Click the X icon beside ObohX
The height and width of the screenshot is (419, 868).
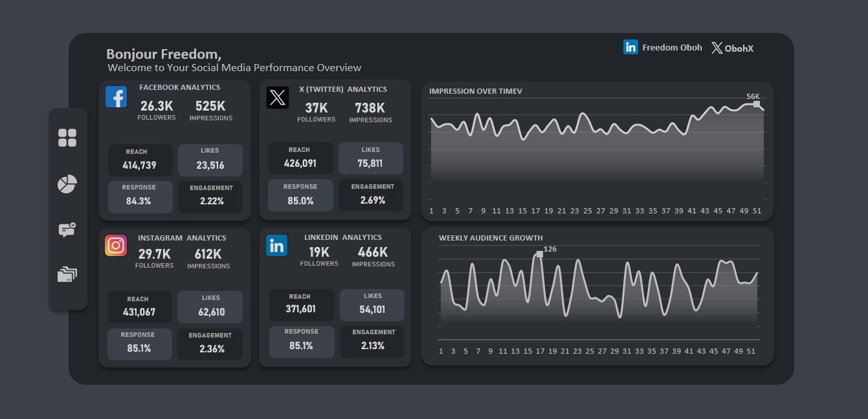717,48
